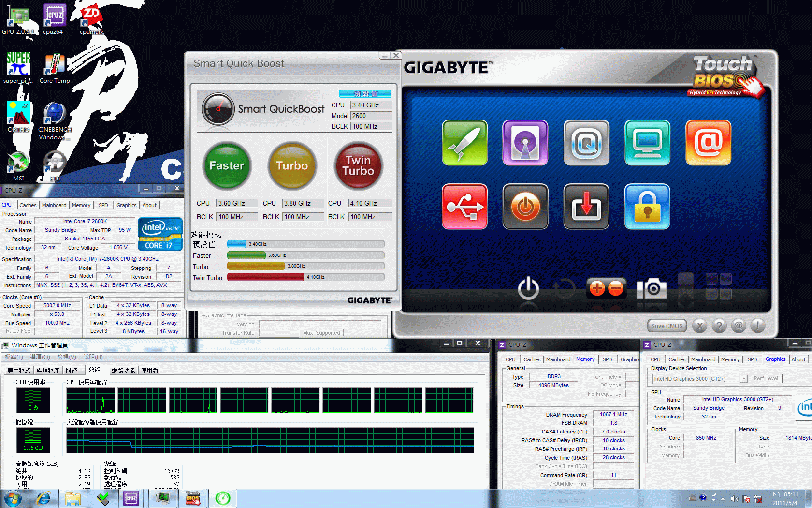Open Core Temp desktop shortcut
Viewport: 812px width, 508px height.
[x=55, y=69]
